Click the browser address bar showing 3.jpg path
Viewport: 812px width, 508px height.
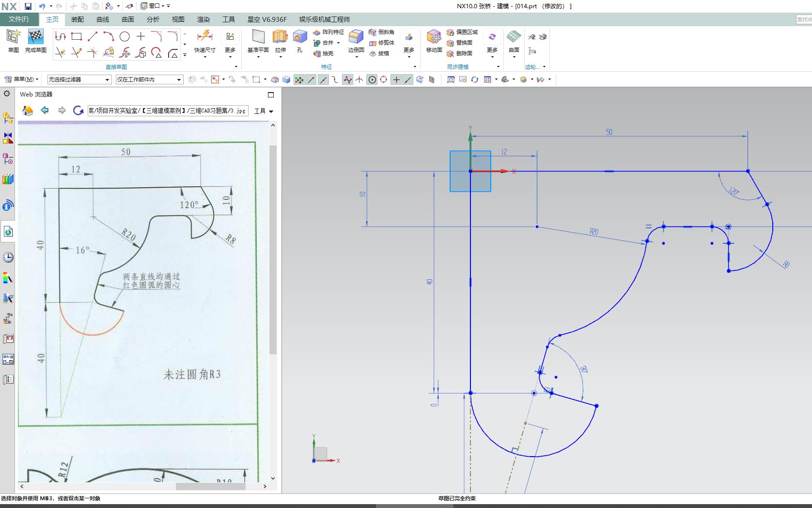167,111
